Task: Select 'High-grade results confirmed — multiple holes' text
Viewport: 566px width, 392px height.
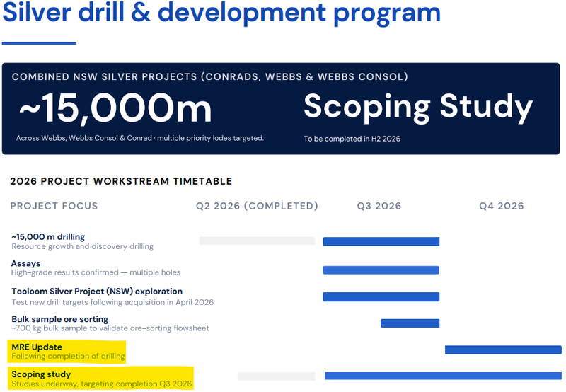Action: click(96, 272)
